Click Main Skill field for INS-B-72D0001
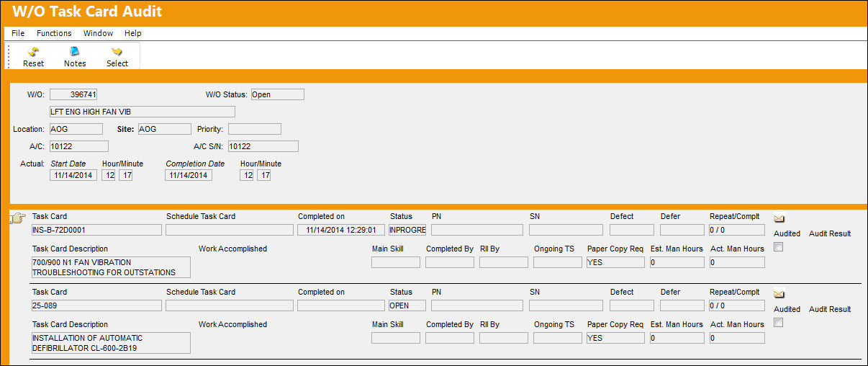Viewport: 868px width, 366px height. 396,262
